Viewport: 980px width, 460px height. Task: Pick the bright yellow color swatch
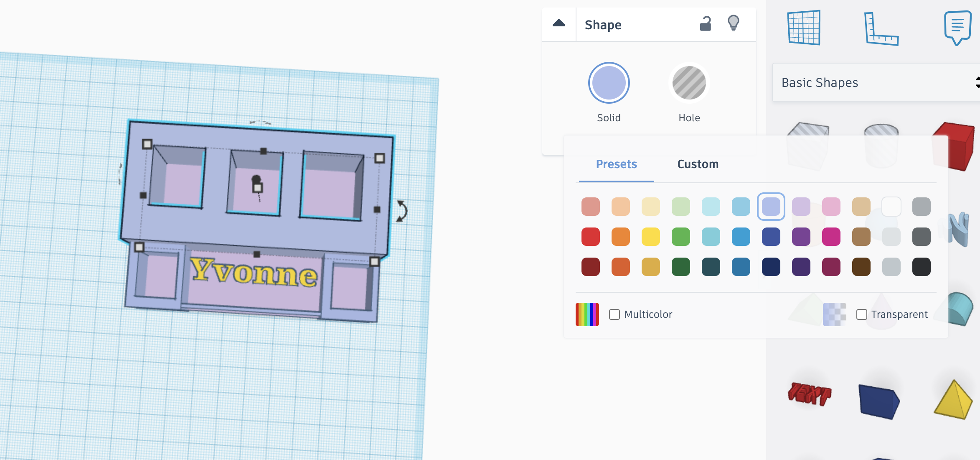pyautogui.click(x=650, y=237)
